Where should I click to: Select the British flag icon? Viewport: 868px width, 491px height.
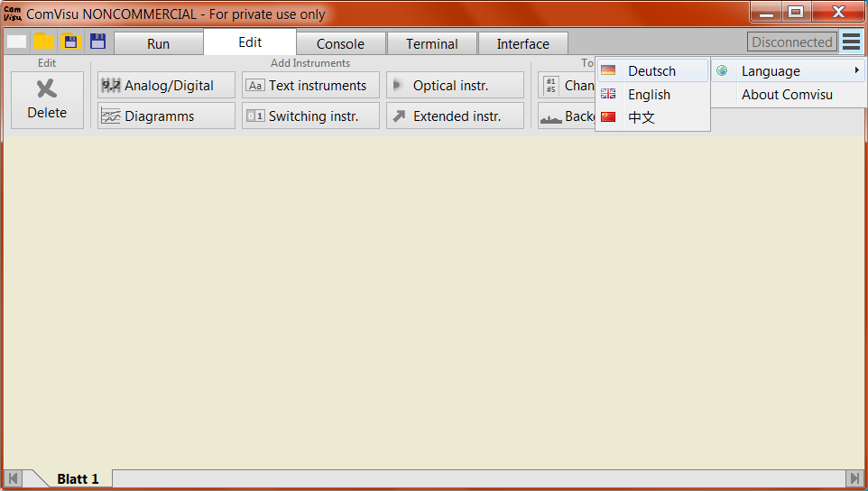(x=608, y=94)
